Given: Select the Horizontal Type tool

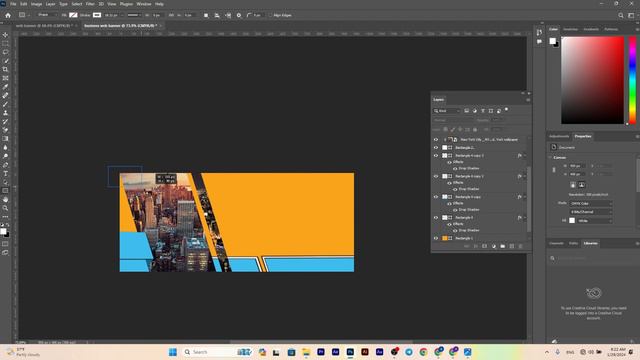Looking at the screenshot, I should pos(5,173).
